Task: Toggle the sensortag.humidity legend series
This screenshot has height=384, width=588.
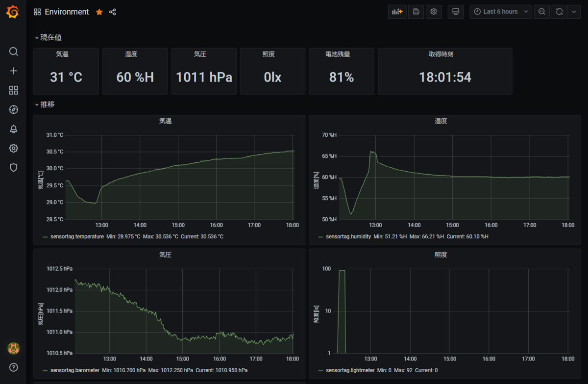Action: (348, 236)
